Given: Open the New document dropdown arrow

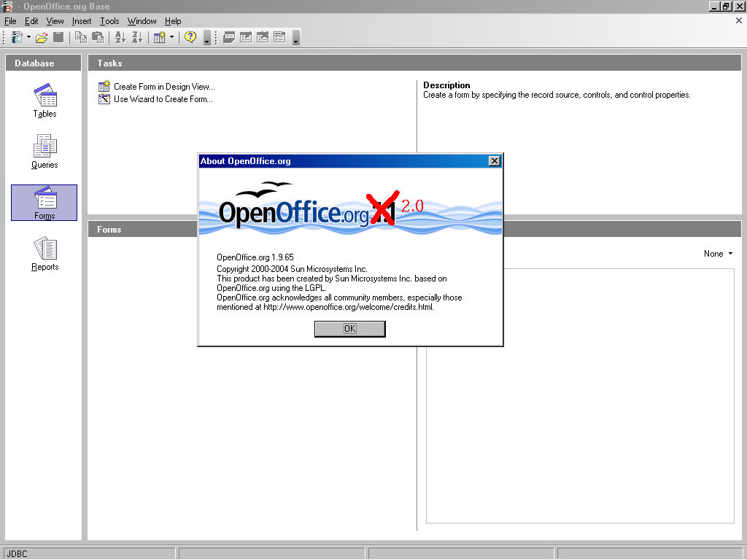Looking at the screenshot, I should coord(28,37).
